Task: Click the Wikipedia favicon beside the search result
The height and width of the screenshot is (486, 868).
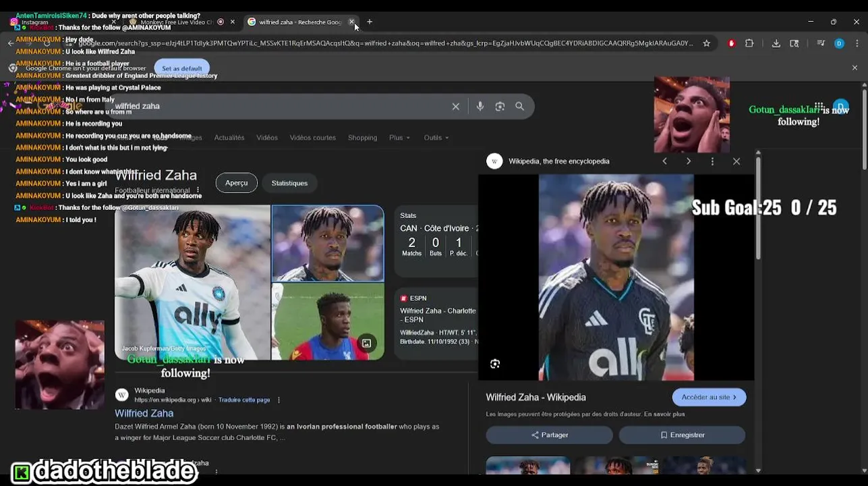Action: click(121, 395)
